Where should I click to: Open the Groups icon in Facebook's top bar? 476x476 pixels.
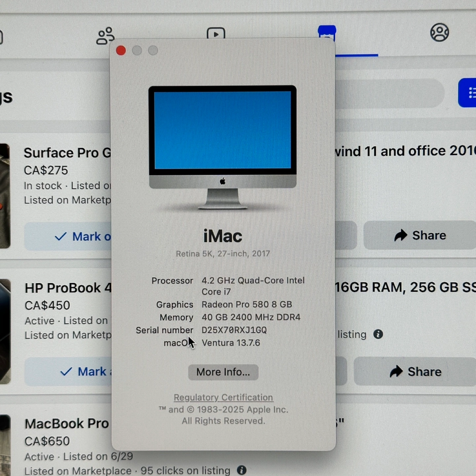439,32
